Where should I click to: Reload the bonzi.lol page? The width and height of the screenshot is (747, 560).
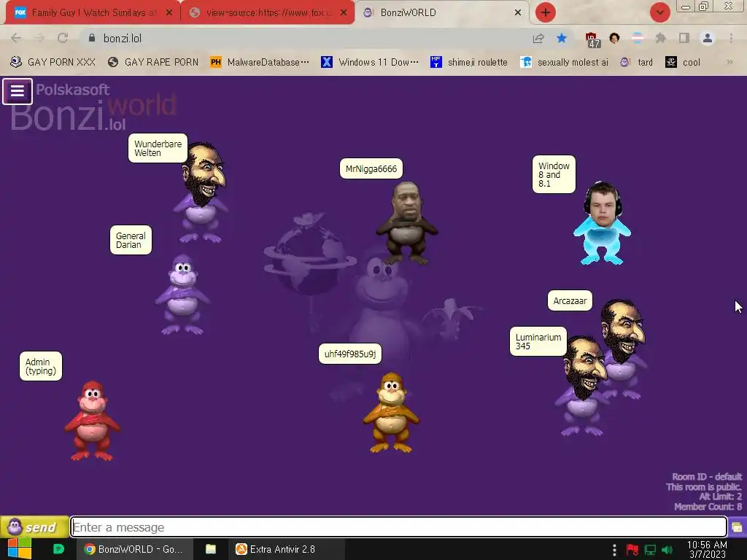[x=63, y=38]
